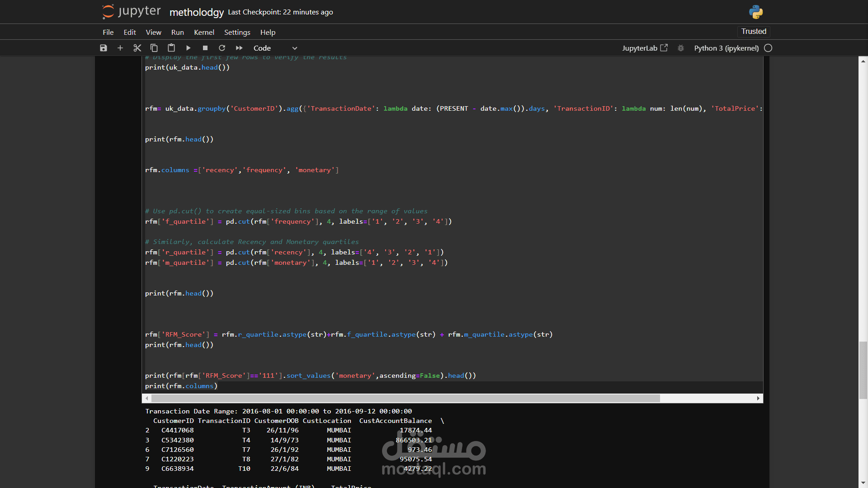Restart the kernel with circular arrow icon
The image size is (868, 488).
(222, 48)
